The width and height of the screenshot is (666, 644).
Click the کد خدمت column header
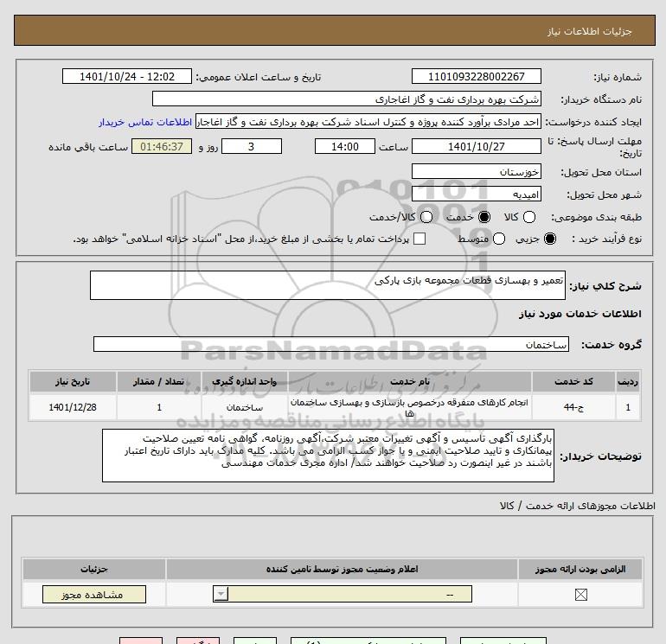click(573, 381)
